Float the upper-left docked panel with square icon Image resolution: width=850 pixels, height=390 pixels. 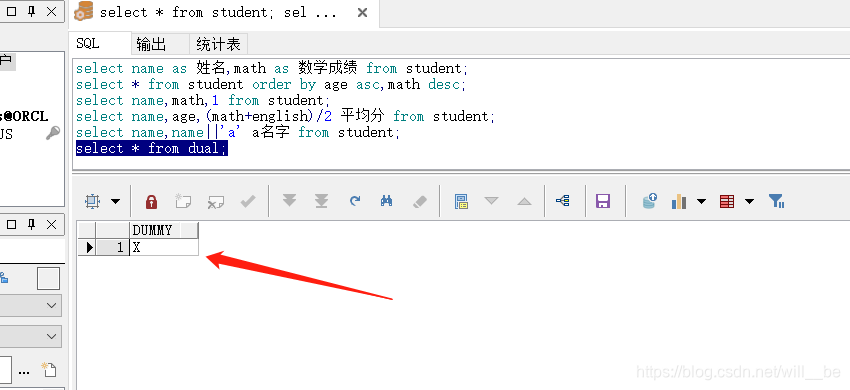[12, 11]
